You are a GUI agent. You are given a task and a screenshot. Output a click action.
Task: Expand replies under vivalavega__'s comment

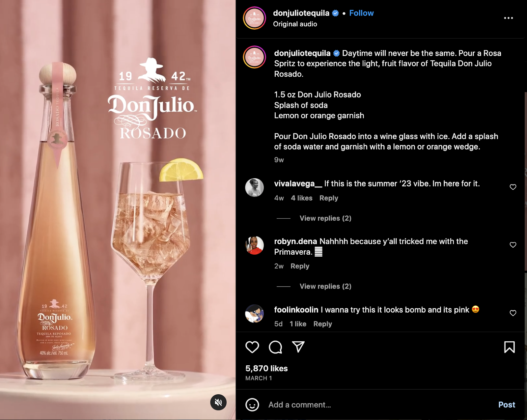325,218
